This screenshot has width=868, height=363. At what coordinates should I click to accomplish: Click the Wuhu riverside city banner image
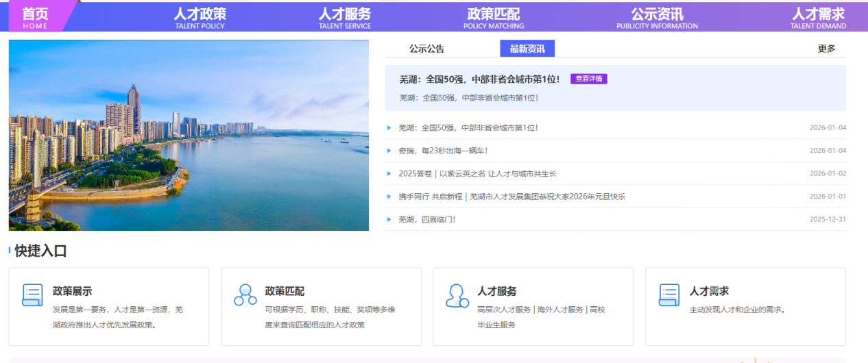click(x=189, y=135)
